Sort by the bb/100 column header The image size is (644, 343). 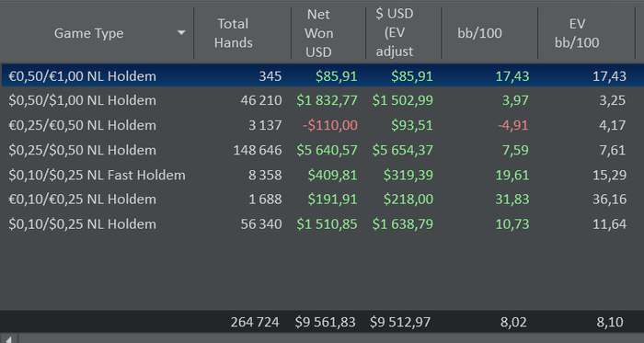pos(489,33)
